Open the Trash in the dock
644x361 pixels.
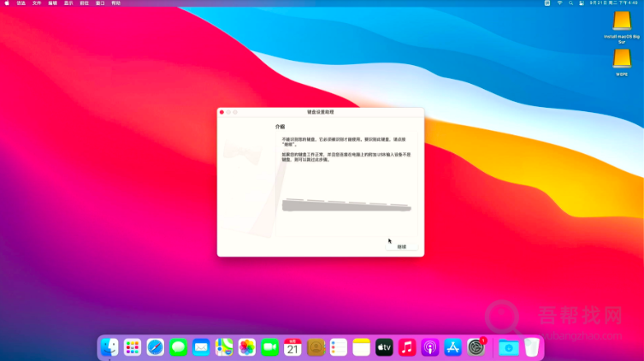(531, 347)
